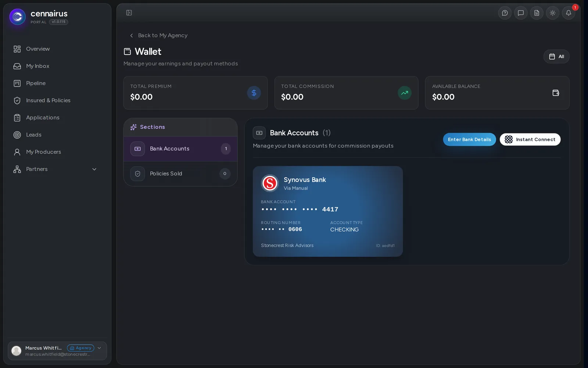Click the Wallet title icon
Viewport: 588px width, 368px height.
tap(127, 52)
